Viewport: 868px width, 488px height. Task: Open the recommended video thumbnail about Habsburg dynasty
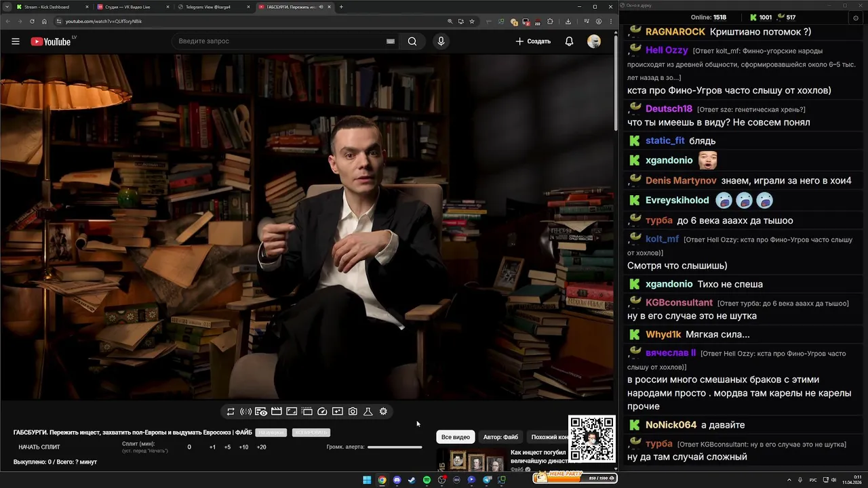click(x=471, y=461)
